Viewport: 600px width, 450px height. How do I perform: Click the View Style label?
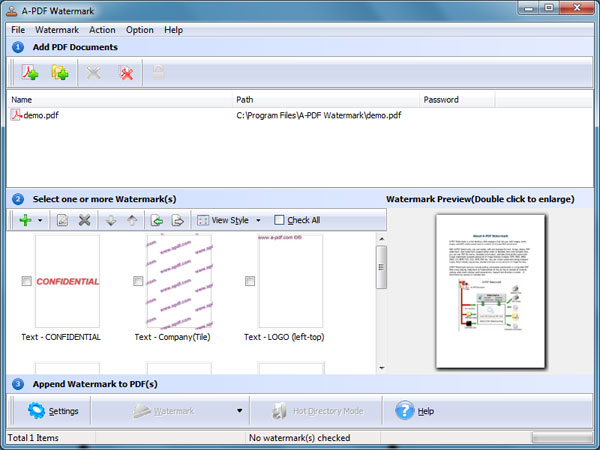230,220
